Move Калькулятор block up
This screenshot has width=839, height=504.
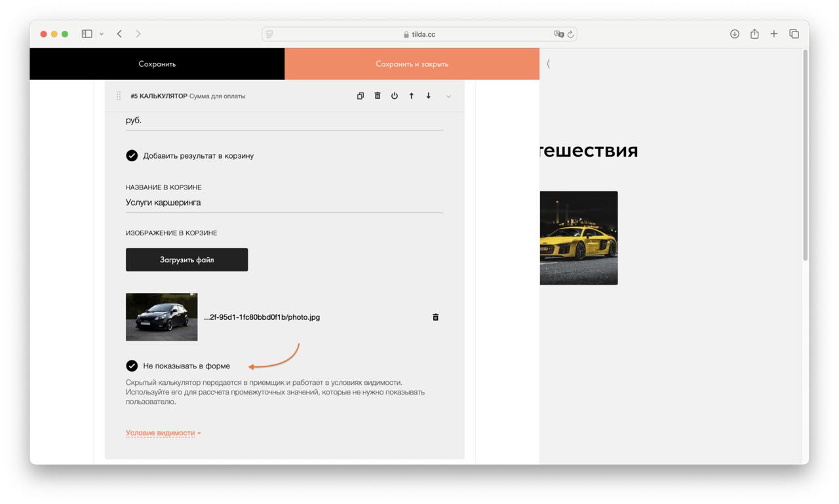411,96
